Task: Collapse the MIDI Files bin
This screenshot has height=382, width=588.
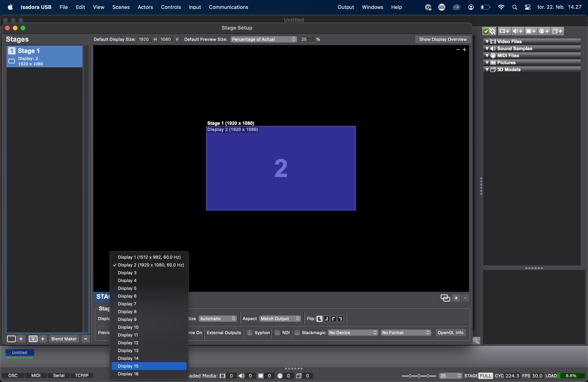Action: [487, 56]
